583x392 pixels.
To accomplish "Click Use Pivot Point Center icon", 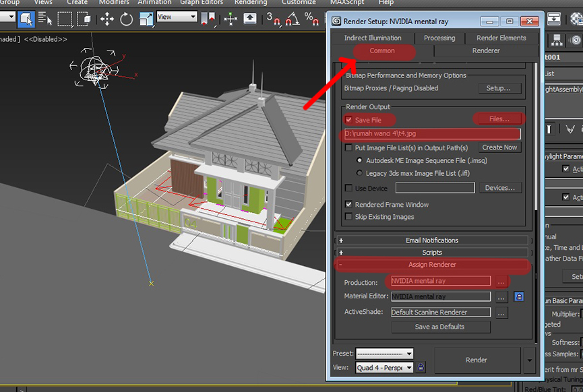I will point(208,19).
